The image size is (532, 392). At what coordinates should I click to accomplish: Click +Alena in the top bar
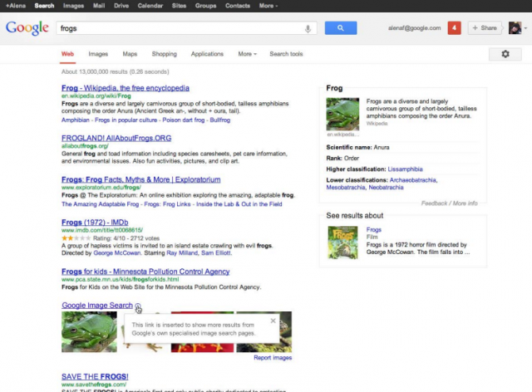[16, 6]
